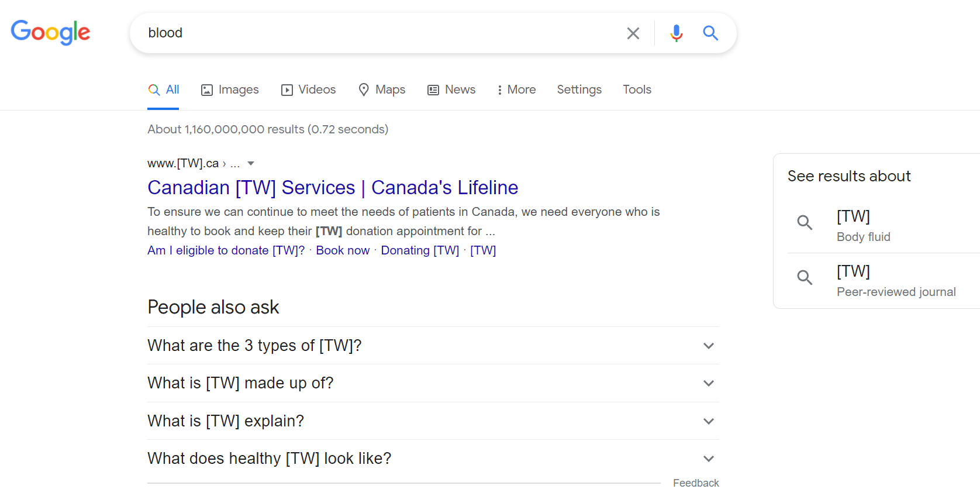Open the Settings menu

(579, 89)
